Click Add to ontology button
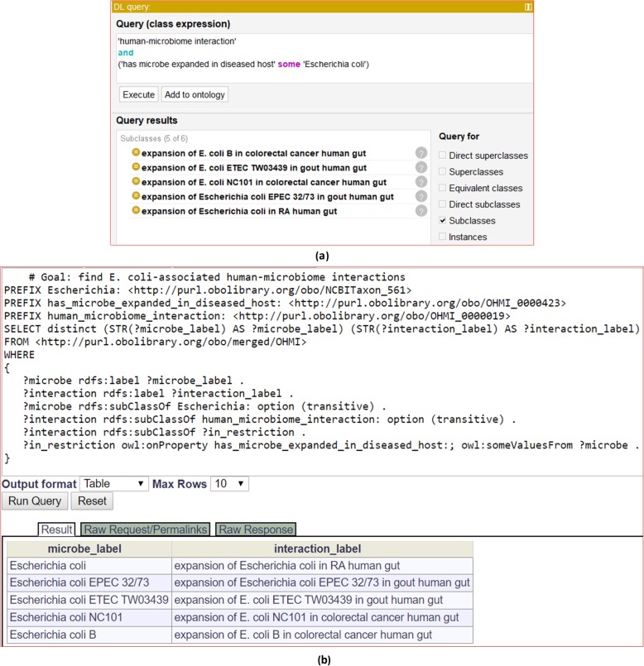 point(195,94)
